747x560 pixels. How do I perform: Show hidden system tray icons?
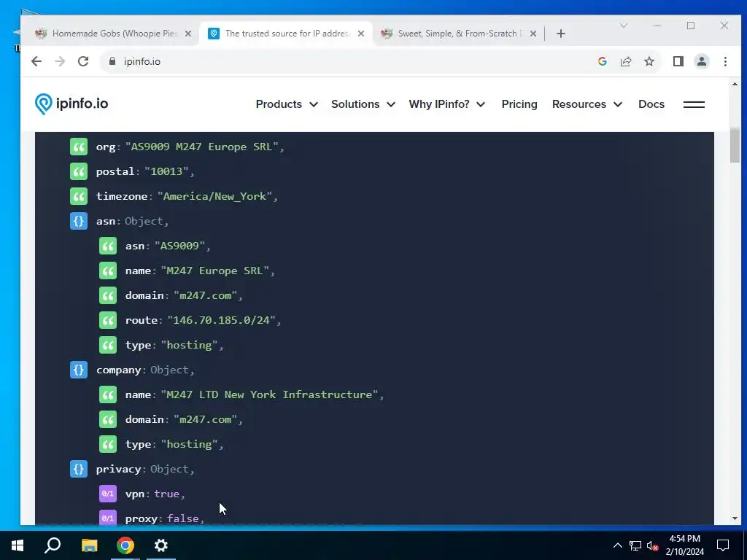(x=617, y=545)
